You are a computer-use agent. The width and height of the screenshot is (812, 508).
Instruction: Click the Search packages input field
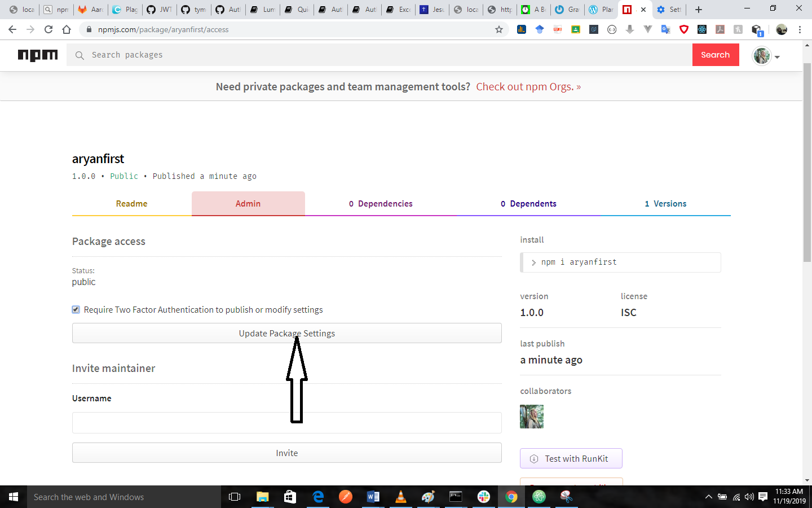(x=379, y=55)
